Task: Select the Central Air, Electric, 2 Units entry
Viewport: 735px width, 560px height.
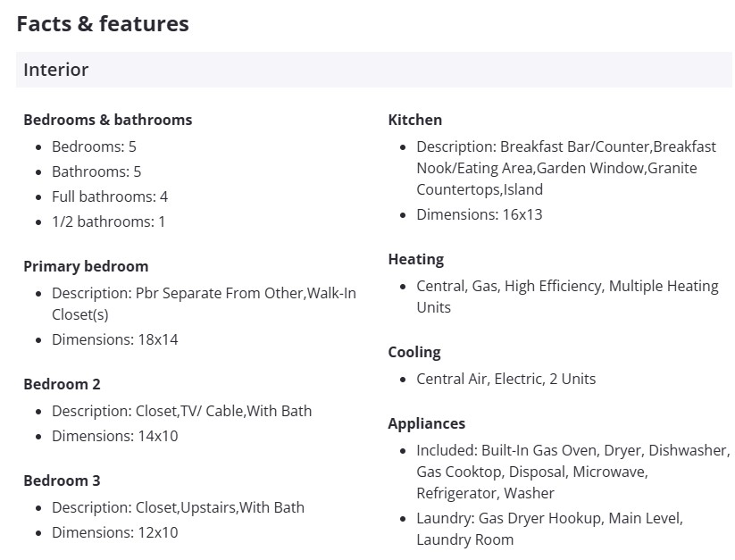Action: click(505, 379)
